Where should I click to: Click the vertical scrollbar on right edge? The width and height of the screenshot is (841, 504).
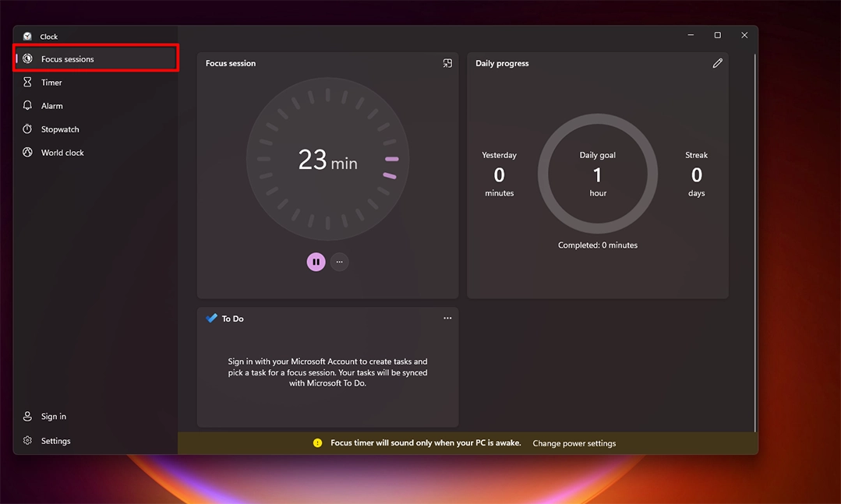tap(754, 234)
